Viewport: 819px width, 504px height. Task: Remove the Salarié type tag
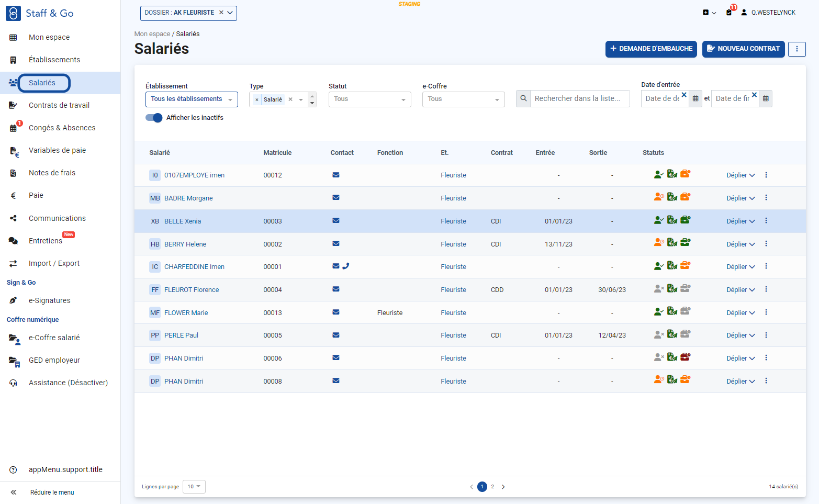pos(256,99)
